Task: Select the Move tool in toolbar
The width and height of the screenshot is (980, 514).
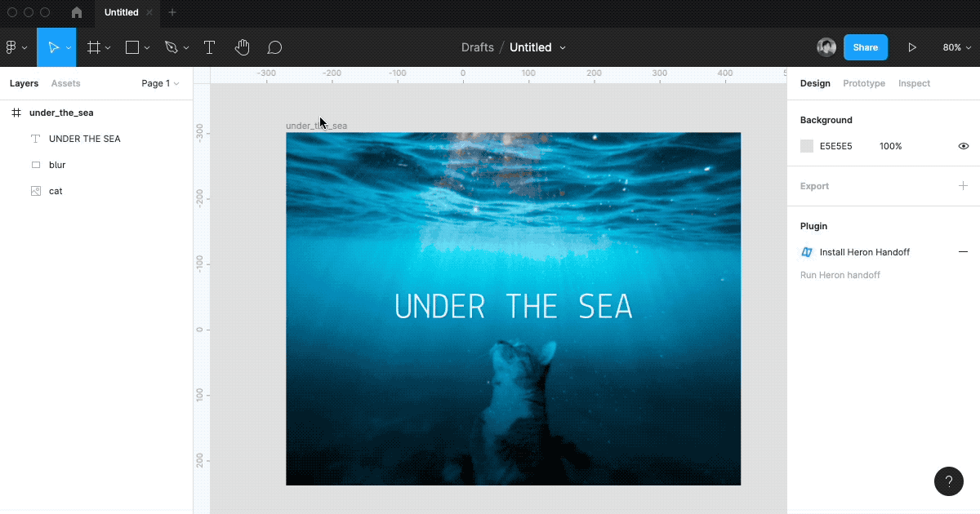Action: [53, 47]
